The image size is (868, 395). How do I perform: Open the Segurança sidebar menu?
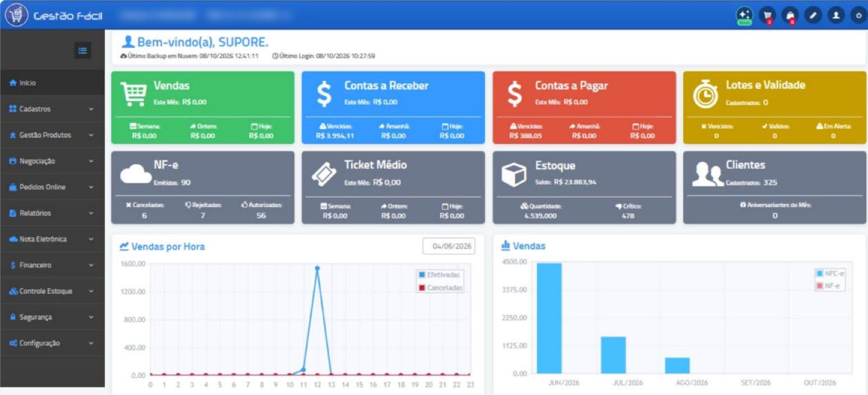click(x=52, y=317)
